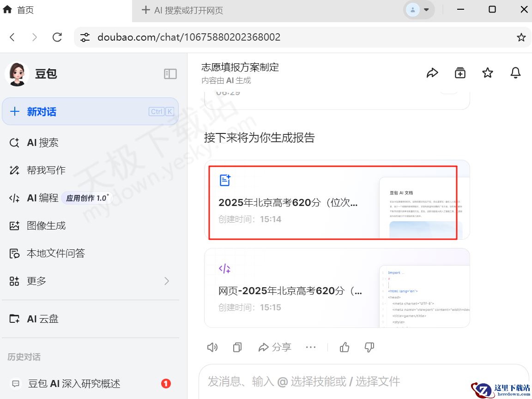Collapse the sidebar panel

point(170,73)
